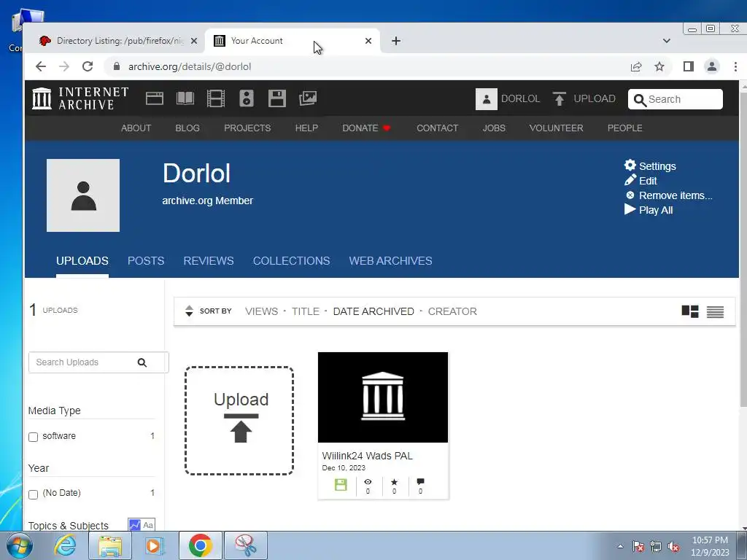The height and width of the screenshot is (560, 747).
Task: Open the DONATE link
Action: pyautogui.click(x=366, y=128)
